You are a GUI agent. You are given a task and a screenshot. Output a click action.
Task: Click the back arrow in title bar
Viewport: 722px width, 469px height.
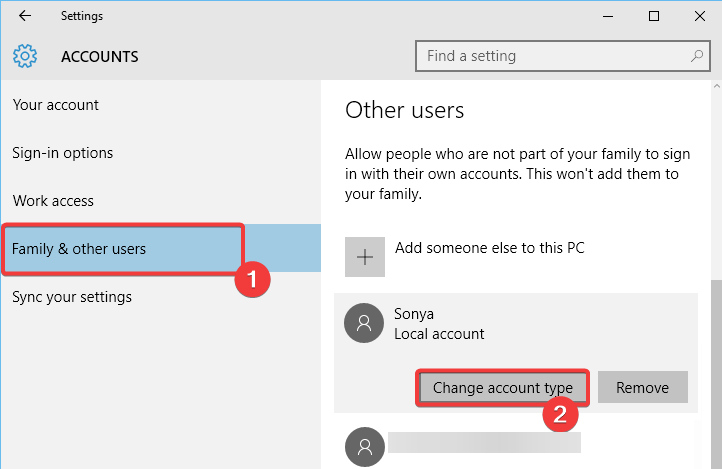point(24,16)
